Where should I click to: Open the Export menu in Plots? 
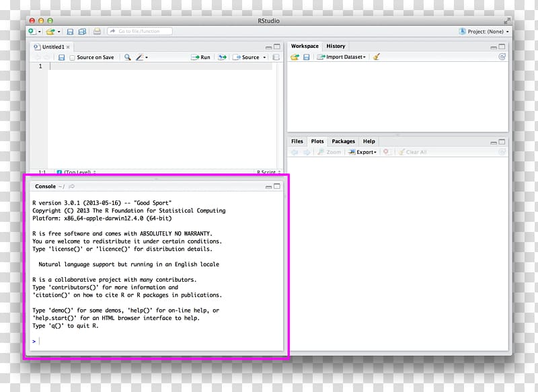(x=362, y=152)
